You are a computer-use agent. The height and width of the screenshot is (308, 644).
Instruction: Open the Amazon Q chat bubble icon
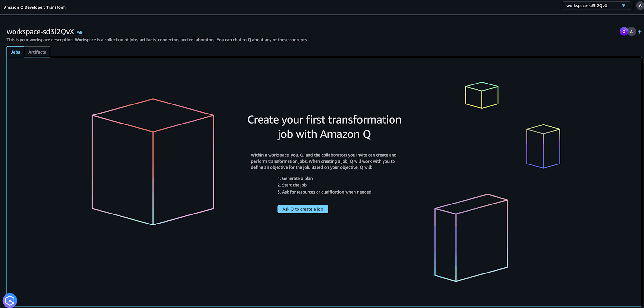[10, 301]
